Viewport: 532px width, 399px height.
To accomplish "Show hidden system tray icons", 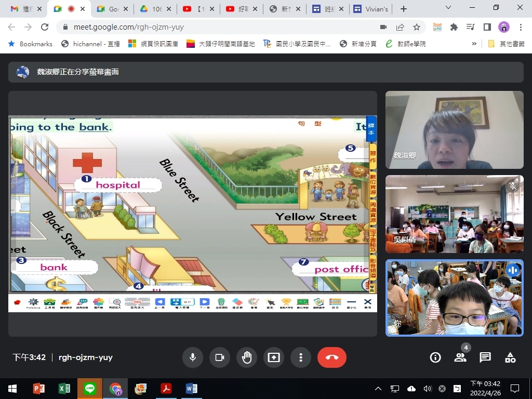I will (x=378, y=389).
